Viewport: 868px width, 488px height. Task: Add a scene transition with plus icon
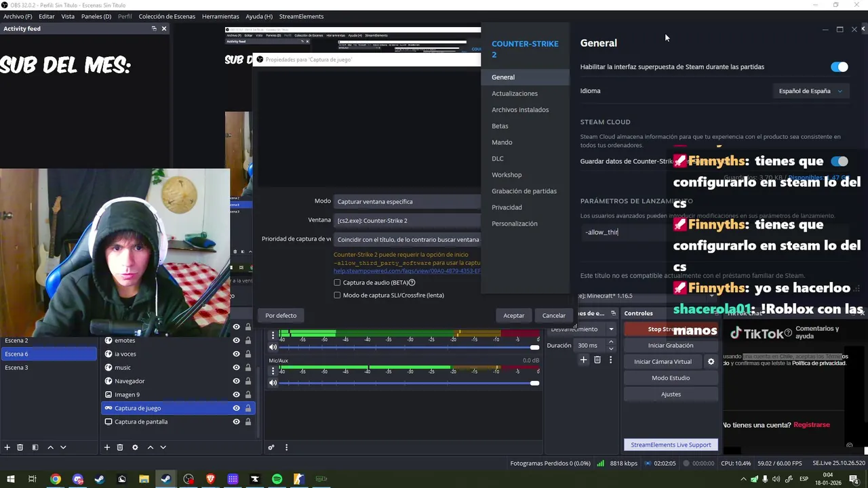tap(583, 360)
